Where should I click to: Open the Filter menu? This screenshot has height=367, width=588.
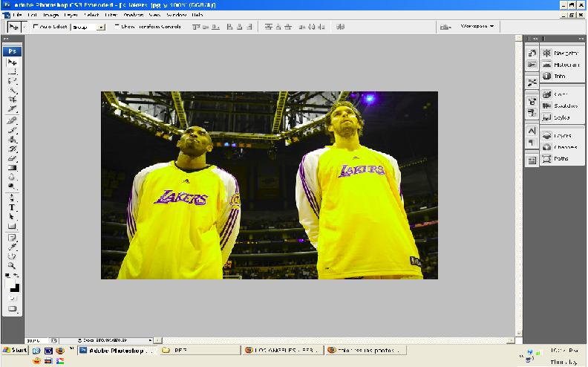tap(111, 15)
